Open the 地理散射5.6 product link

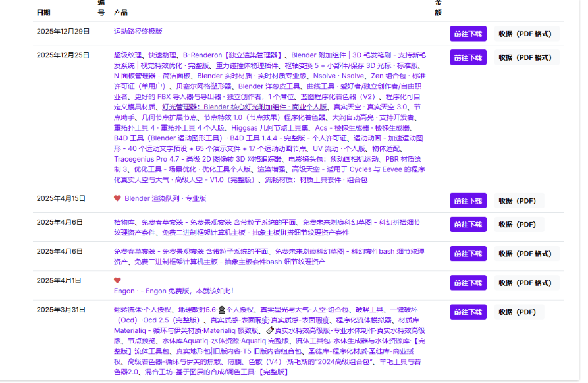(215, 310)
